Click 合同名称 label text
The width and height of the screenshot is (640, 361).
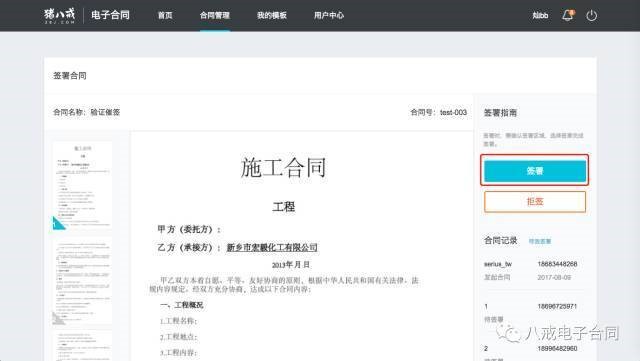click(69, 112)
